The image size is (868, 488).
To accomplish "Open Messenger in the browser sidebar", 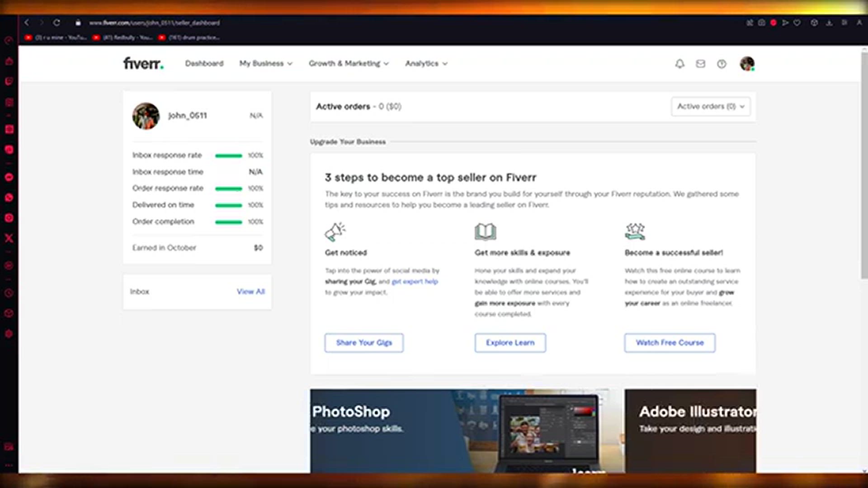I will [x=9, y=177].
